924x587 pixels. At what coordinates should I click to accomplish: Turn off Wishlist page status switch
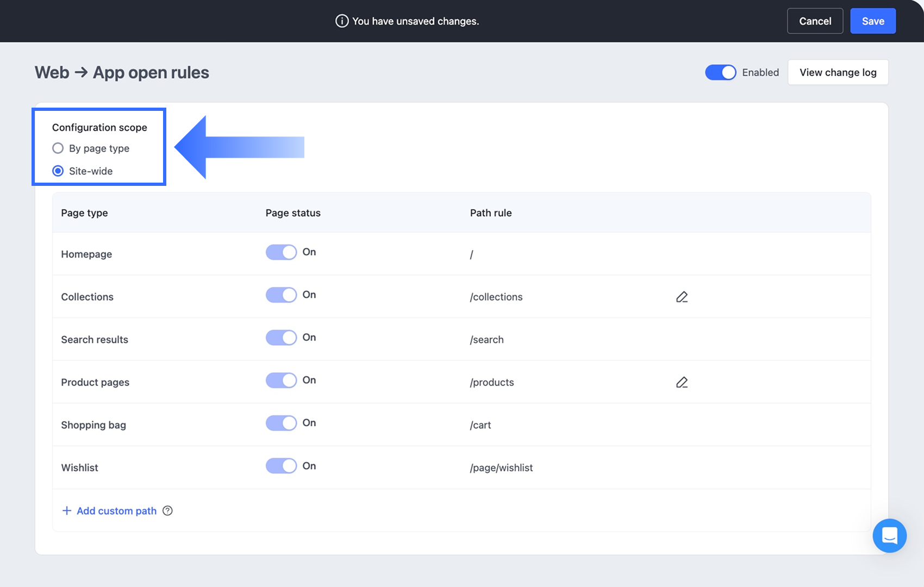point(281,466)
